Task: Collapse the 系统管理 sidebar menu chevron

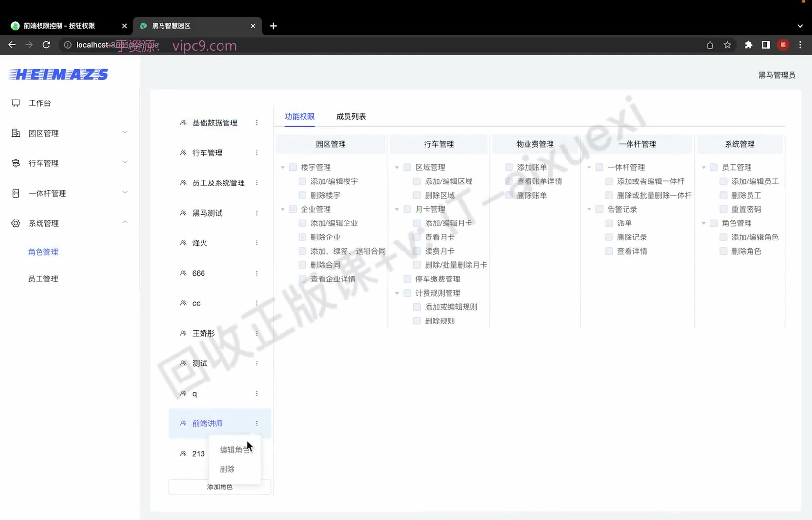Action: 125,222
